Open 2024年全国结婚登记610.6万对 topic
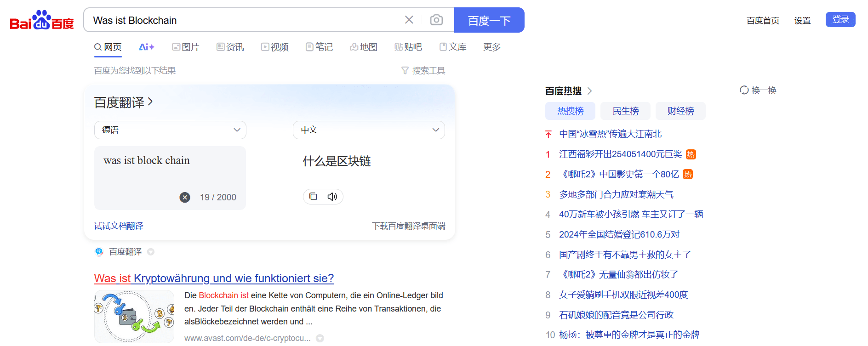The height and width of the screenshot is (346, 868). [x=619, y=234]
